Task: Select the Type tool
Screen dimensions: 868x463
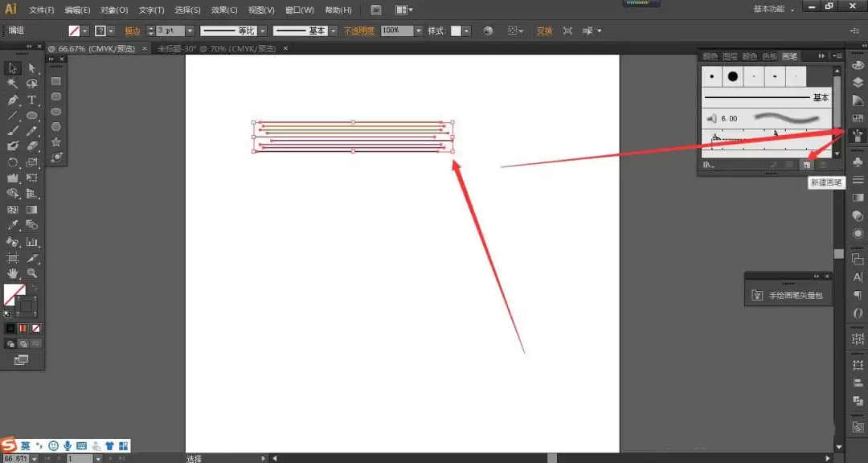Action: click(31, 100)
